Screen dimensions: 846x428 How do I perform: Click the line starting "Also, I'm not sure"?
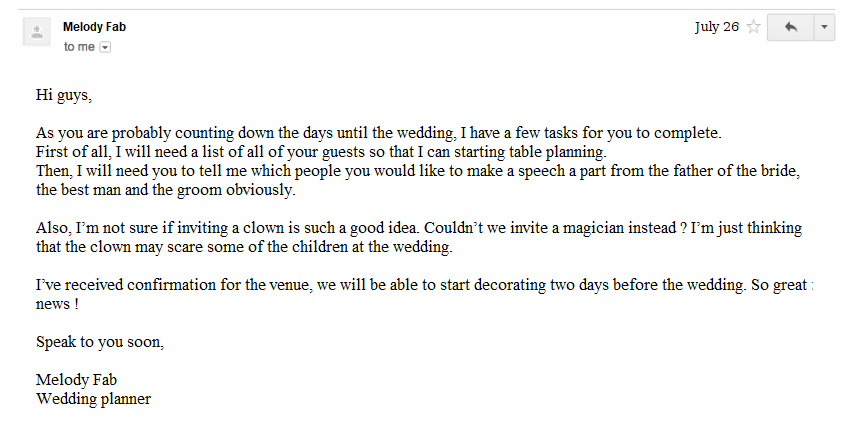coord(418,228)
